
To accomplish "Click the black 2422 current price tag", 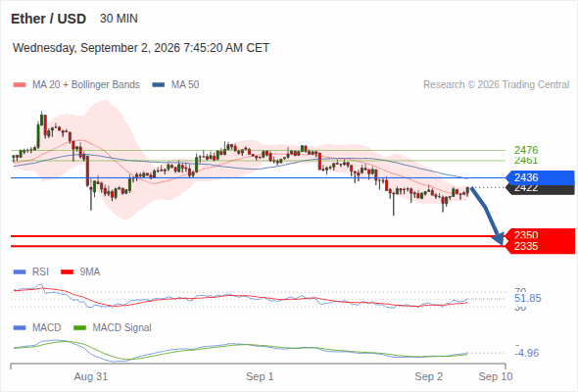I will (541, 189).
